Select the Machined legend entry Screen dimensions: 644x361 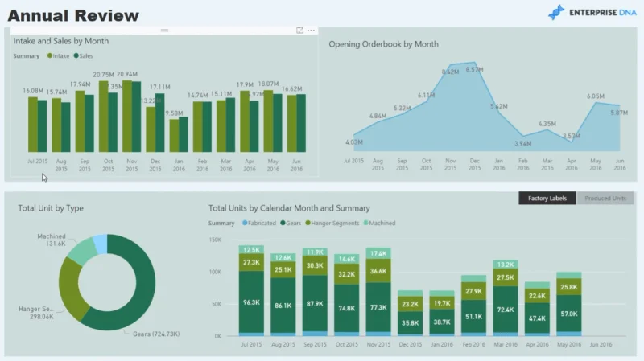click(379, 223)
